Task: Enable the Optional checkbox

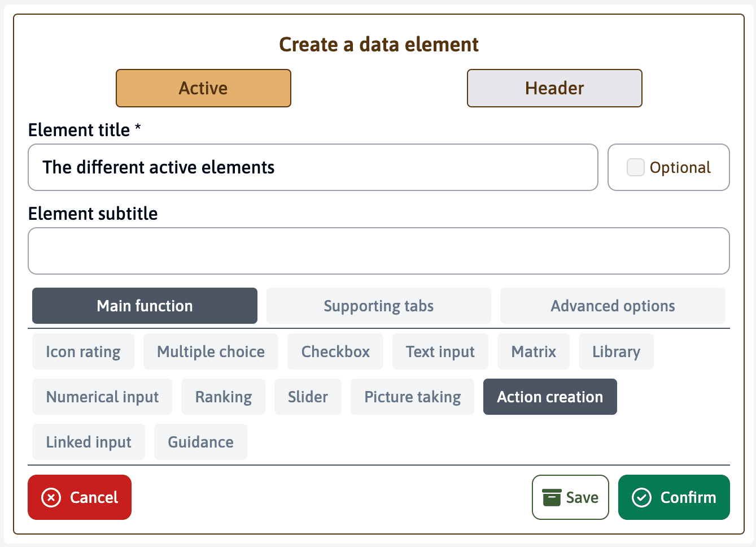Action: tap(635, 167)
